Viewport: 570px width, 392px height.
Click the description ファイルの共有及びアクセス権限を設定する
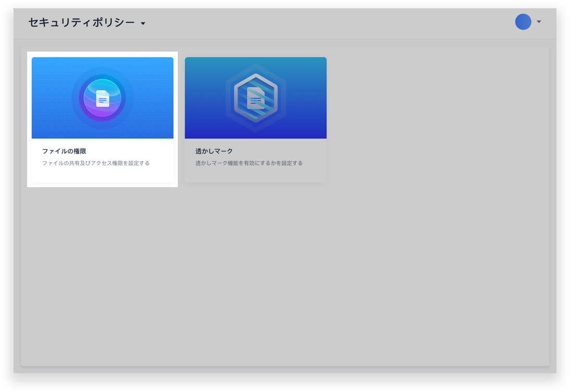(x=96, y=163)
